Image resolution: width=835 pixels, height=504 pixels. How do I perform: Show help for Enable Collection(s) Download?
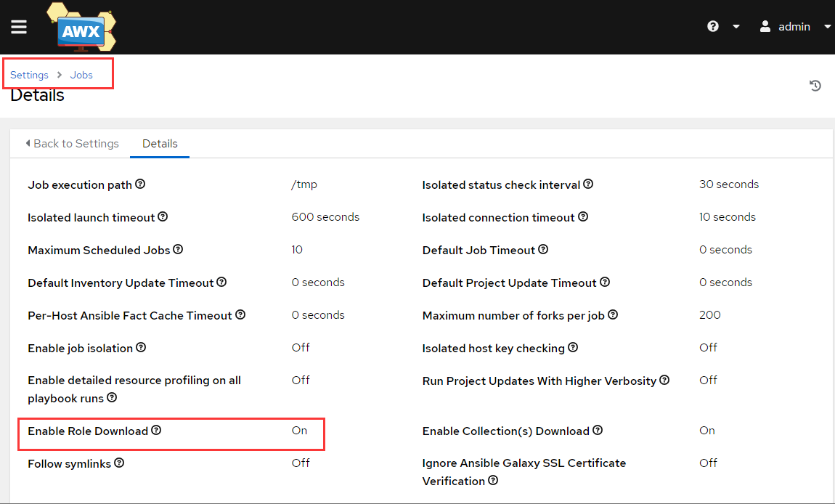(598, 430)
